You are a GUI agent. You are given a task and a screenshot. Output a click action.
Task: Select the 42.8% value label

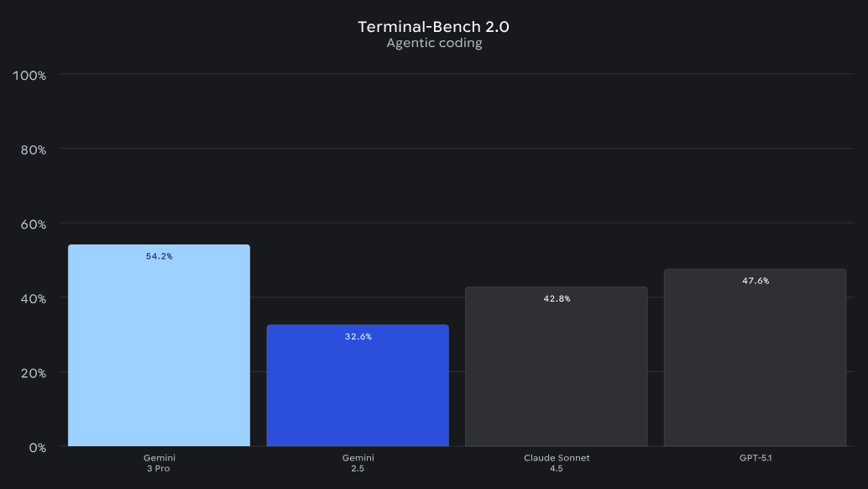coord(557,299)
